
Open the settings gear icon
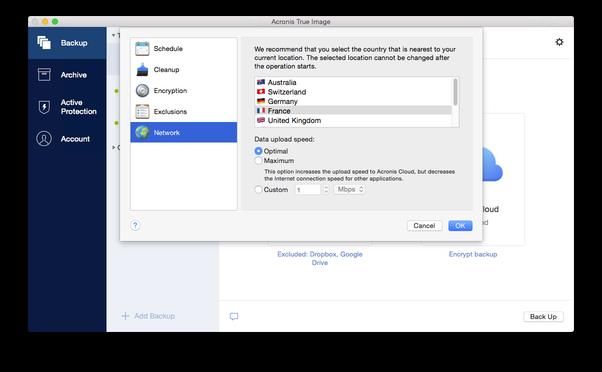pyautogui.click(x=559, y=42)
